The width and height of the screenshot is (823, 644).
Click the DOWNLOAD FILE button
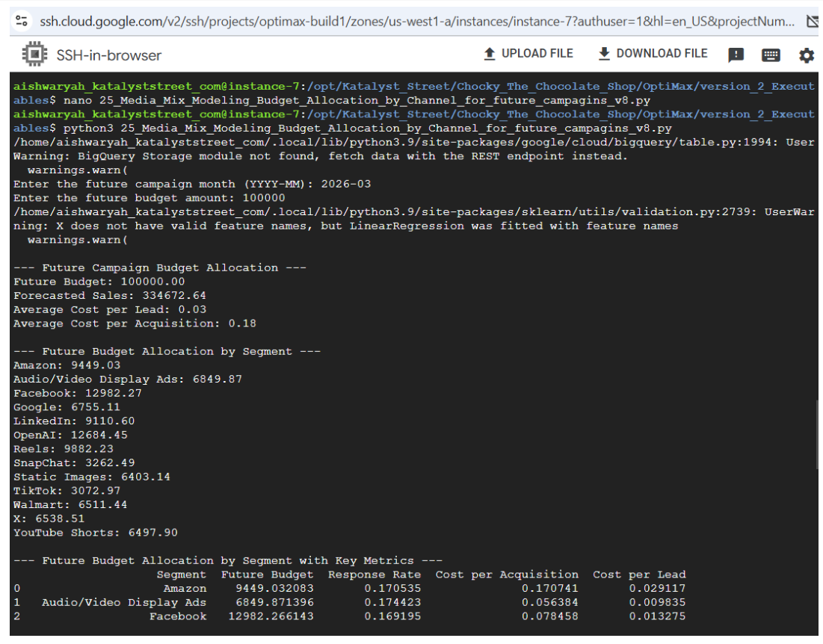tap(653, 54)
